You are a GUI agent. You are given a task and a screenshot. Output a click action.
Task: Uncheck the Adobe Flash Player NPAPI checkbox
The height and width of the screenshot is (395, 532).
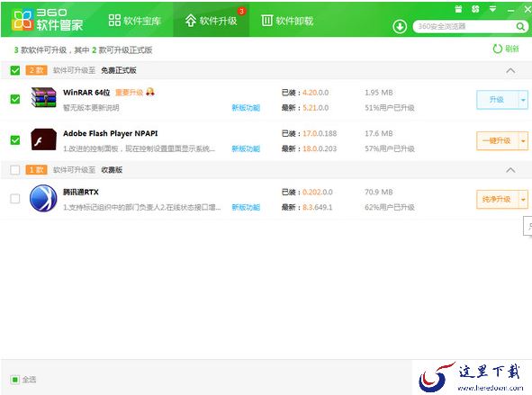15,140
